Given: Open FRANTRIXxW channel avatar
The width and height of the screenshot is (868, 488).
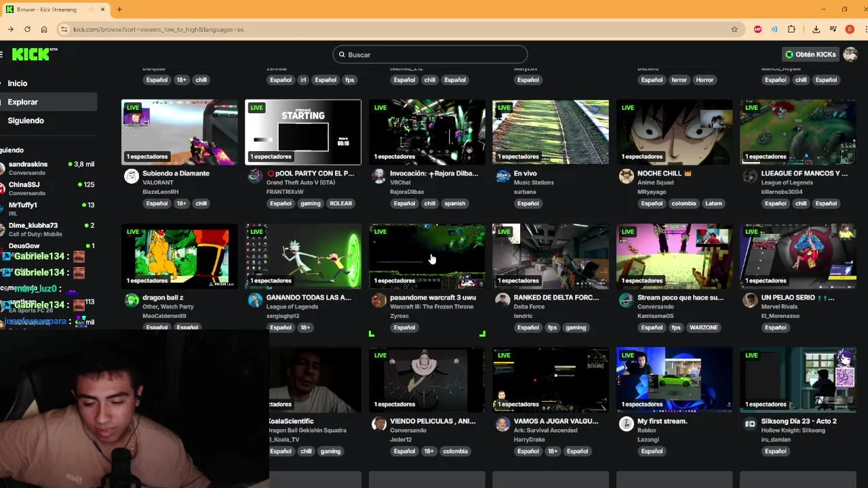Looking at the screenshot, I should coord(255,176).
